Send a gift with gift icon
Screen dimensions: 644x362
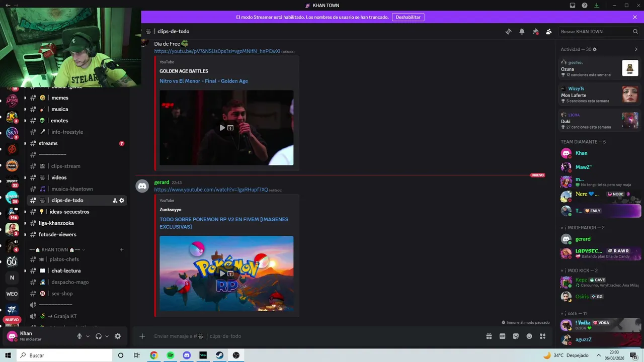tap(489, 336)
